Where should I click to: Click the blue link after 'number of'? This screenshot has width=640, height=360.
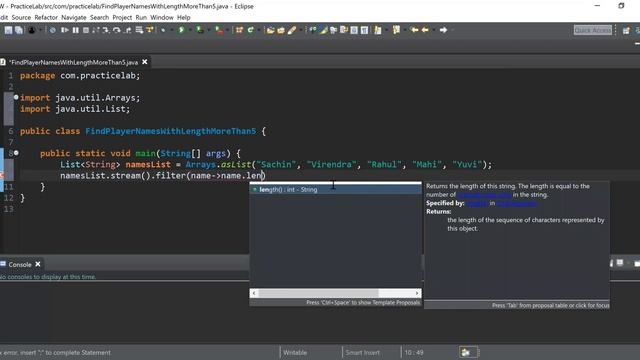(484, 195)
